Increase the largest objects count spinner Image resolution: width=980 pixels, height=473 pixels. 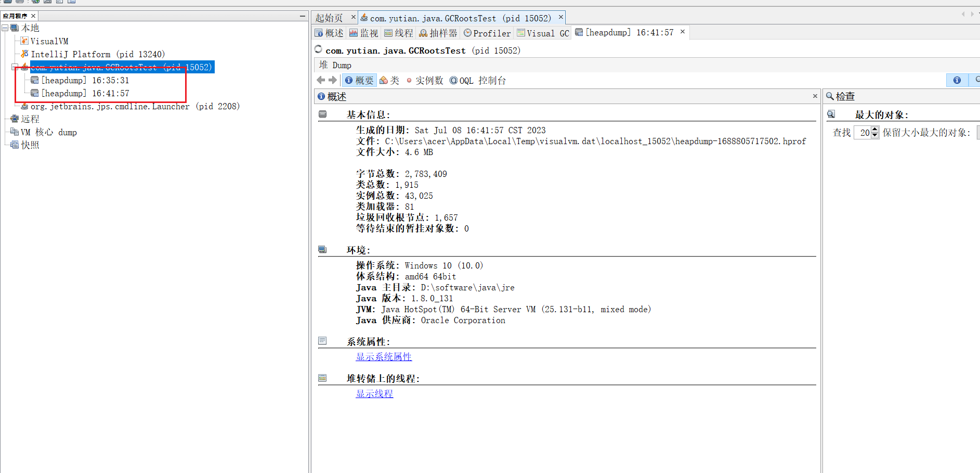(875, 130)
